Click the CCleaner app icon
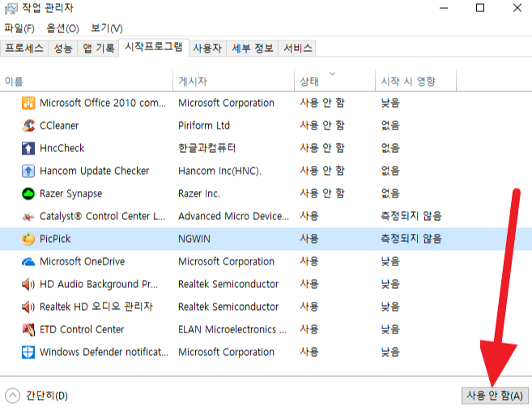 coord(28,125)
